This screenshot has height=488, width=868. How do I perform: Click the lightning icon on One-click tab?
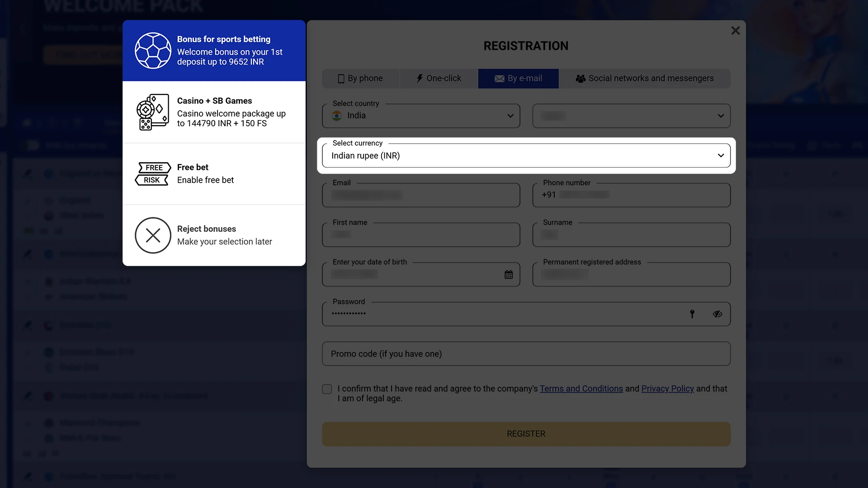click(x=420, y=78)
